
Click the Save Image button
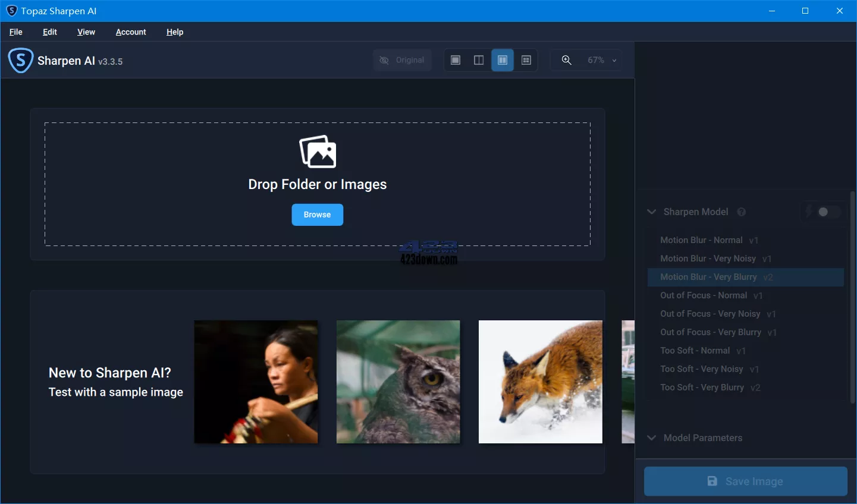(745, 481)
